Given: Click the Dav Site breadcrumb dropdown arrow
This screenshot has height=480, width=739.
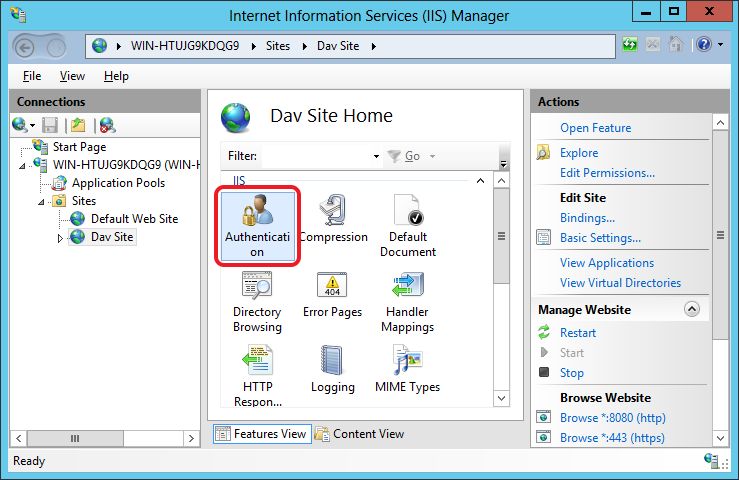Looking at the screenshot, I should tap(373, 46).
